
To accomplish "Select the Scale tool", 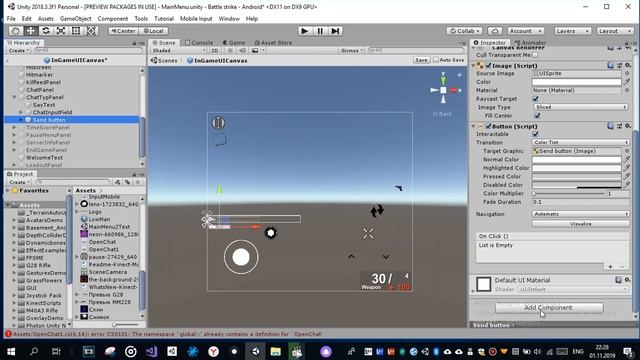I will 61,31.
